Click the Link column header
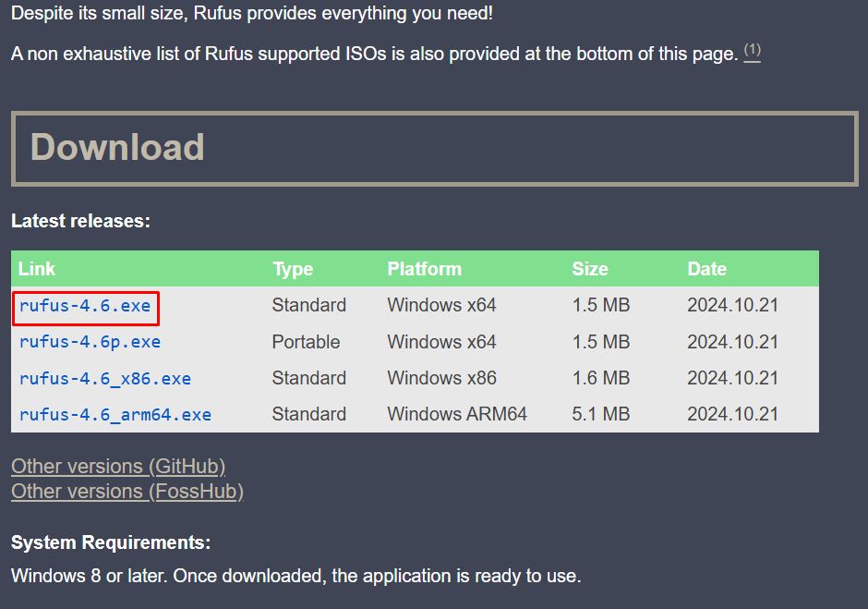The height and width of the screenshot is (609, 868). pyautogui.click(x=35, y=269)
